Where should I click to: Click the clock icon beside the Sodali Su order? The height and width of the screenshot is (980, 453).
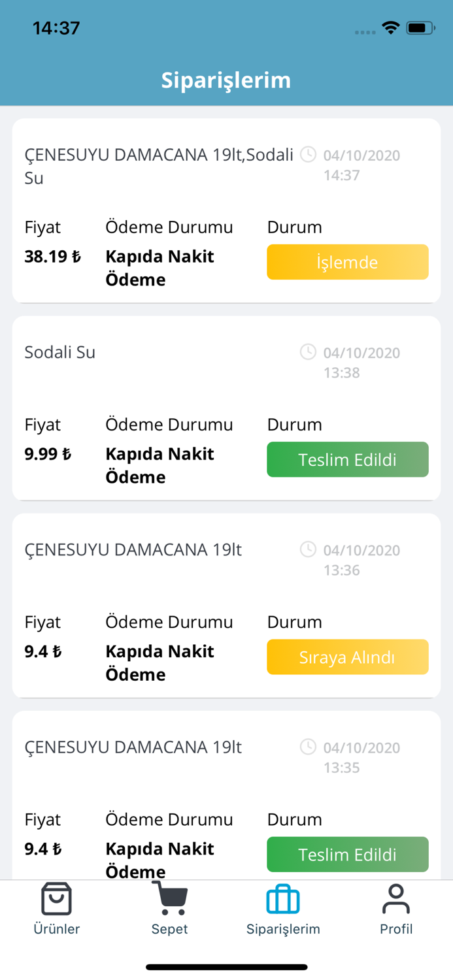pos(308,353)
